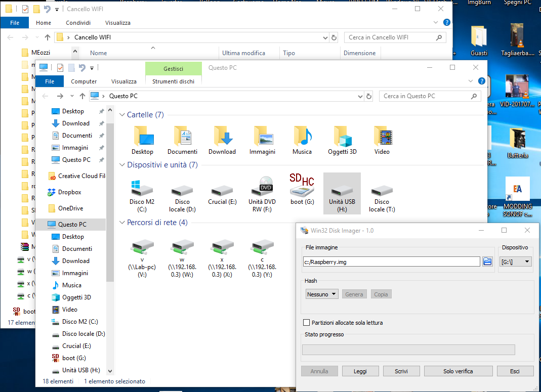Click refresh in Cancello WIFI address bar
541x392 pixels.
tap(334, 37)
